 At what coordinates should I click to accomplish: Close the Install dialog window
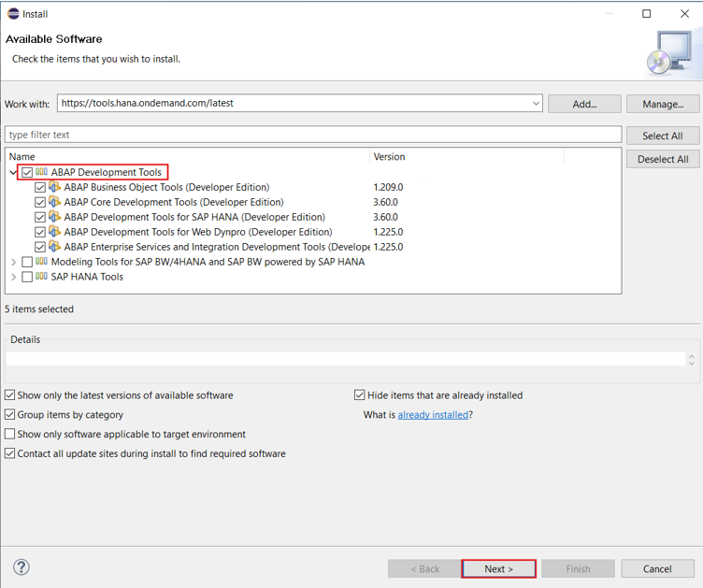click(684, 14)
